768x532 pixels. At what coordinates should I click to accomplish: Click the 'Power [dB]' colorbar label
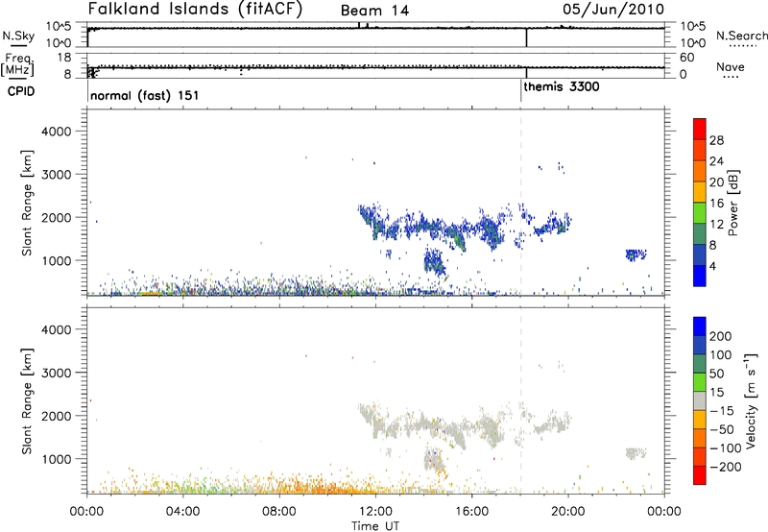732,203
